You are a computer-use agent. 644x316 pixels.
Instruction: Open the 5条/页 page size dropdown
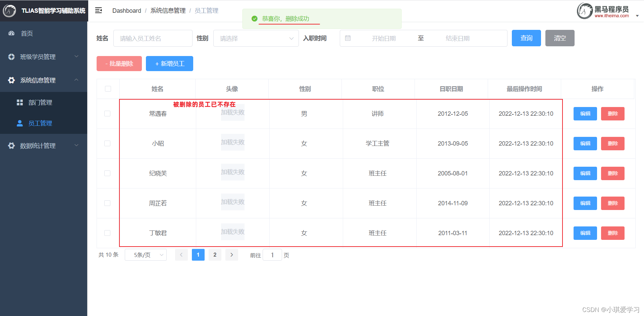(146, 255)
